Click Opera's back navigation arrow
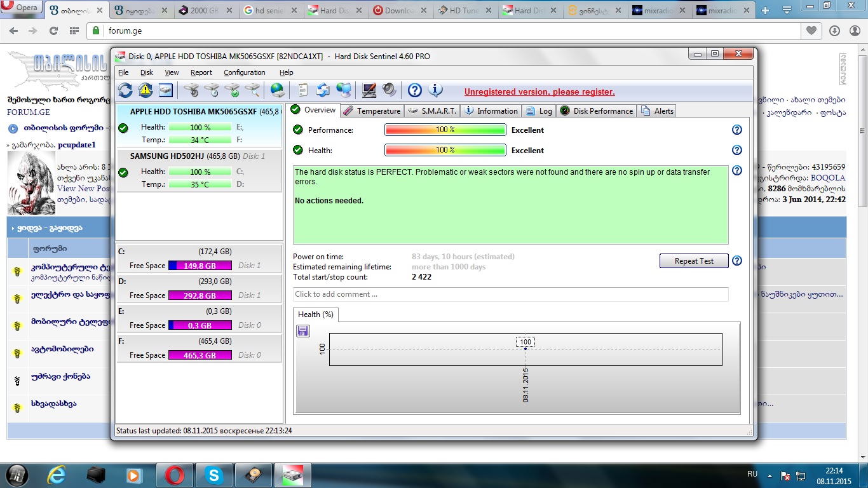Image resolution: width=868 pixels, height=488 pixels. tap(13, 30)
